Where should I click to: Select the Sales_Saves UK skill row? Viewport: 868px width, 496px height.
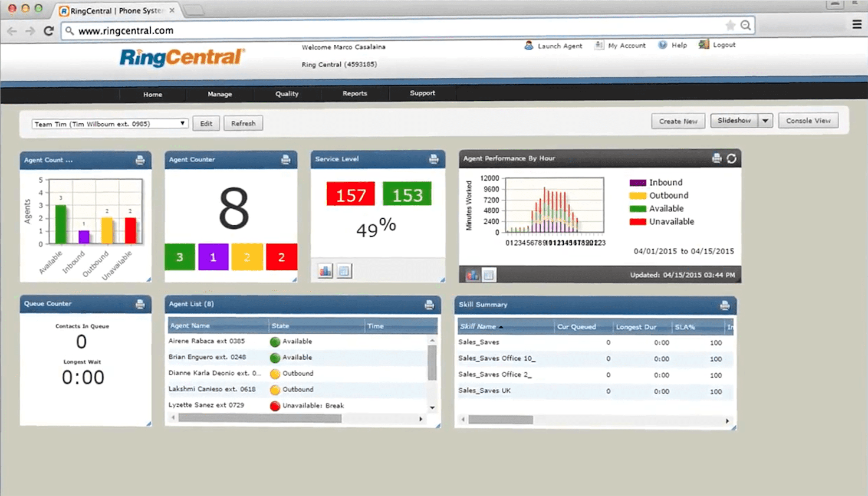tap(595, 391)
